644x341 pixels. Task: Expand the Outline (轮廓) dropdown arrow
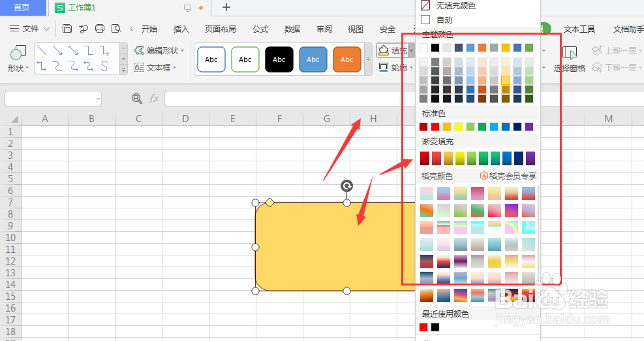coord(411,67)
